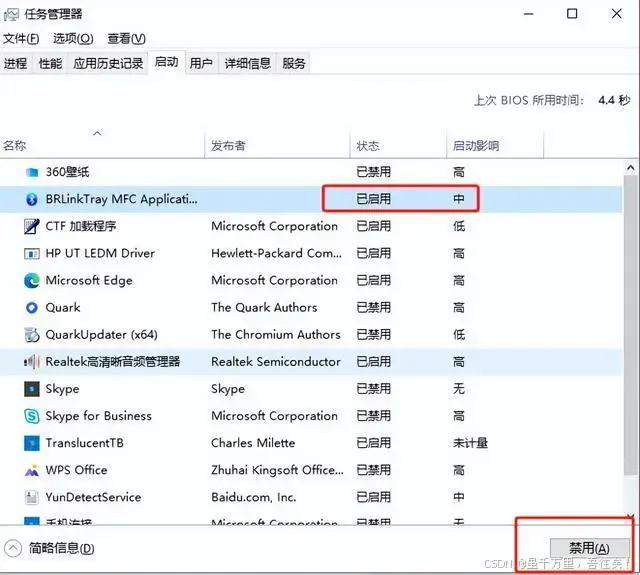Select the 360壁纸 row name
Image resolution: width=640 pixels, height=575 pixels.
click(x=67, y=172)
